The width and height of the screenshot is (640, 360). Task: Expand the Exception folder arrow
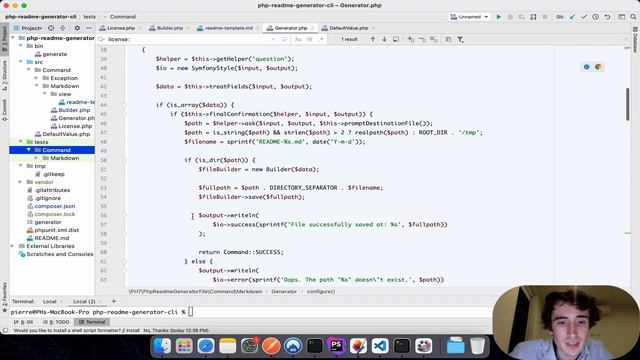coord(36,78)
